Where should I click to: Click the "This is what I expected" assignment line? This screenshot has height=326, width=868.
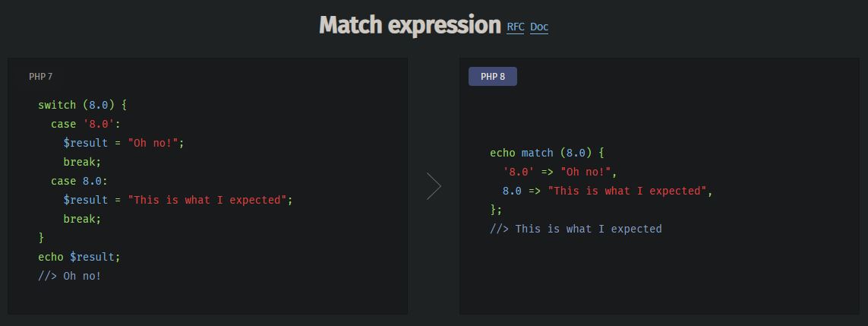[178, 200]
